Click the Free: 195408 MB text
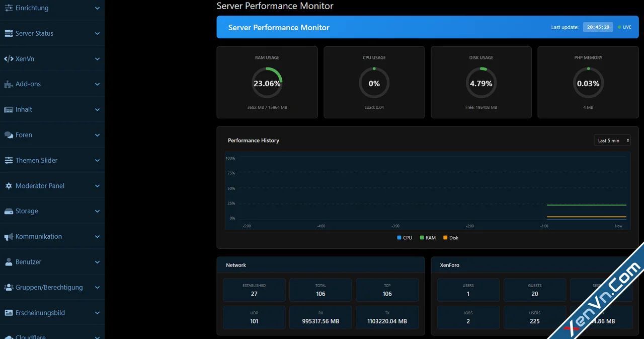Screen dimensions: 644x339 click(x=481, y=107)
